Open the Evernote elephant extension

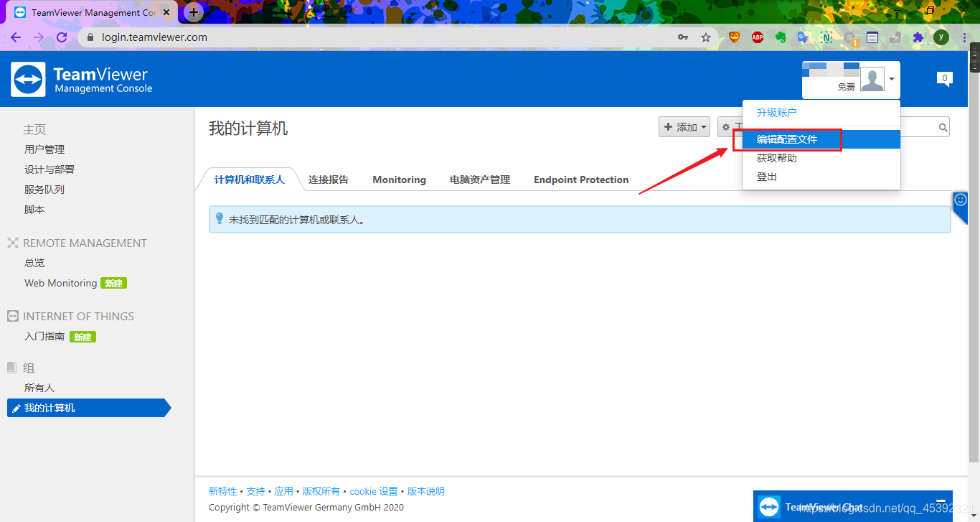pos(781,37)
